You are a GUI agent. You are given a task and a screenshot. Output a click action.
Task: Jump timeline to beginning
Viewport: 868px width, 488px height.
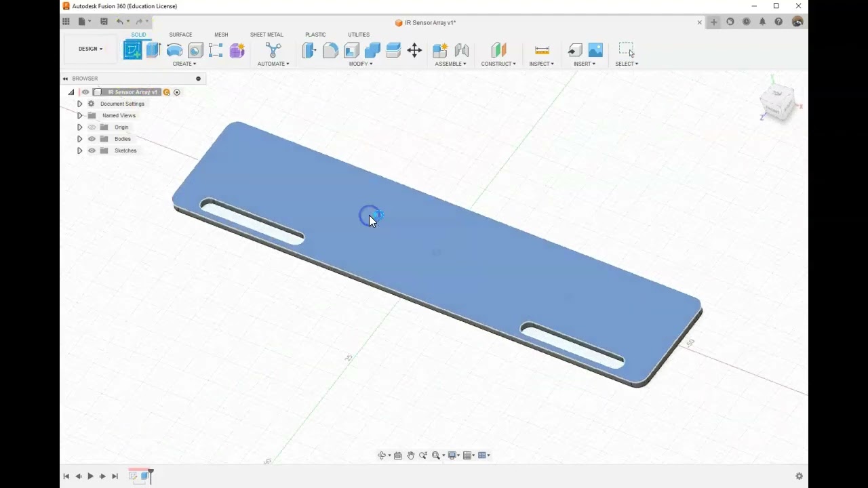(66, 476)
